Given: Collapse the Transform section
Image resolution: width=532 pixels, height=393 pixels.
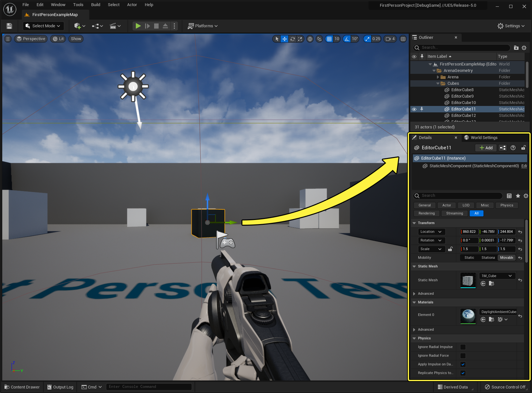Looking at the screenshot, I should [414, 223].
